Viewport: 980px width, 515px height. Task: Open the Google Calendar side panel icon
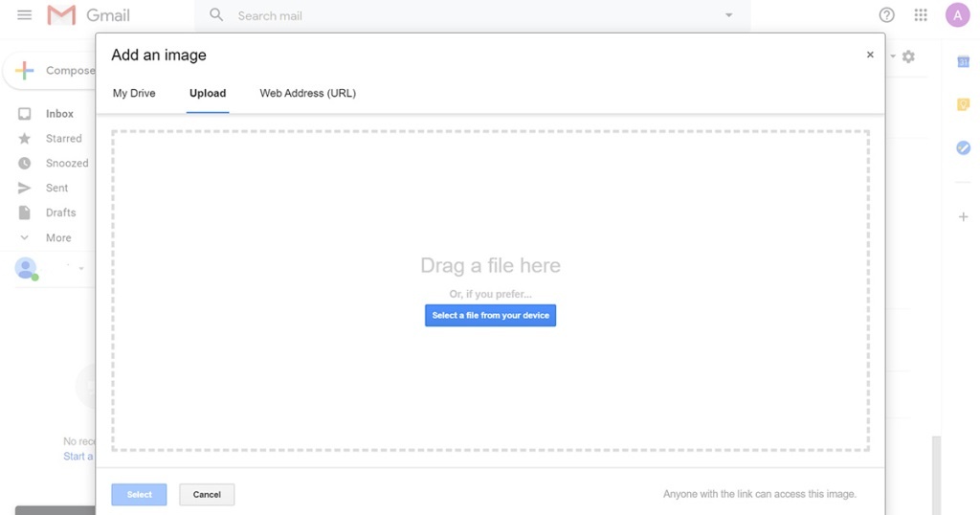tap(963, 62)
